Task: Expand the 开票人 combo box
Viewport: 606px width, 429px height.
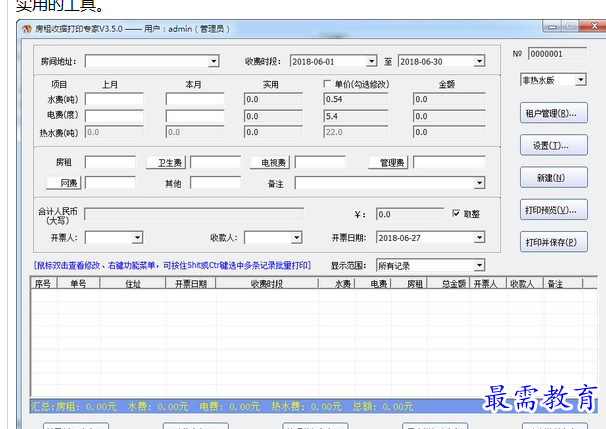Action: (x=136, y=238)
